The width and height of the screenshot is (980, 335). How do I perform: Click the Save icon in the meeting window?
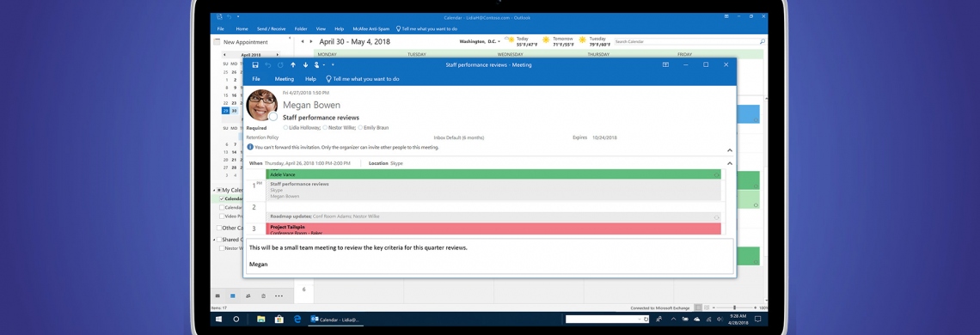255,65
